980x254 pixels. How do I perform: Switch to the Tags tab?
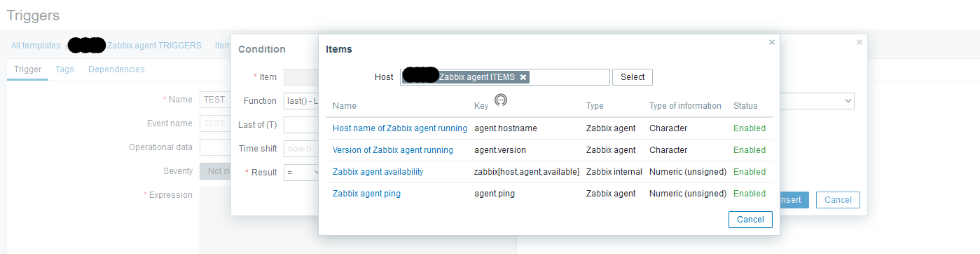click(x=65, y=69)
